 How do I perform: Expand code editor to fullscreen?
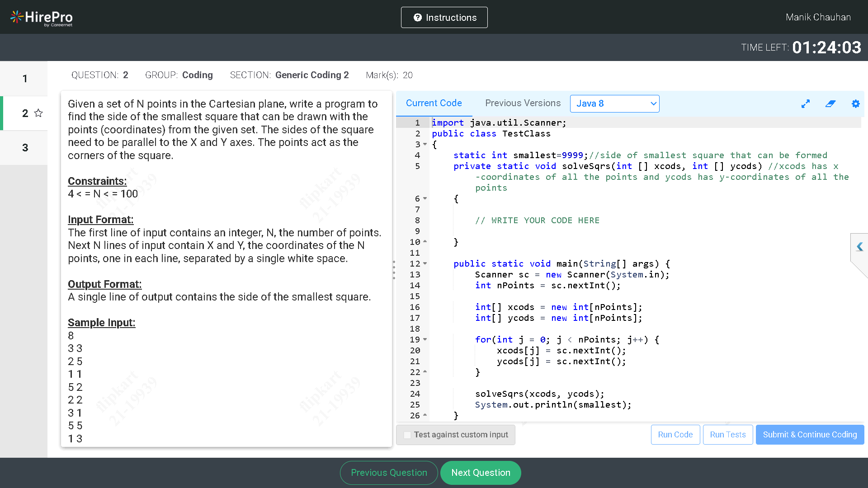pyautogui.click(x=805, y=104)
